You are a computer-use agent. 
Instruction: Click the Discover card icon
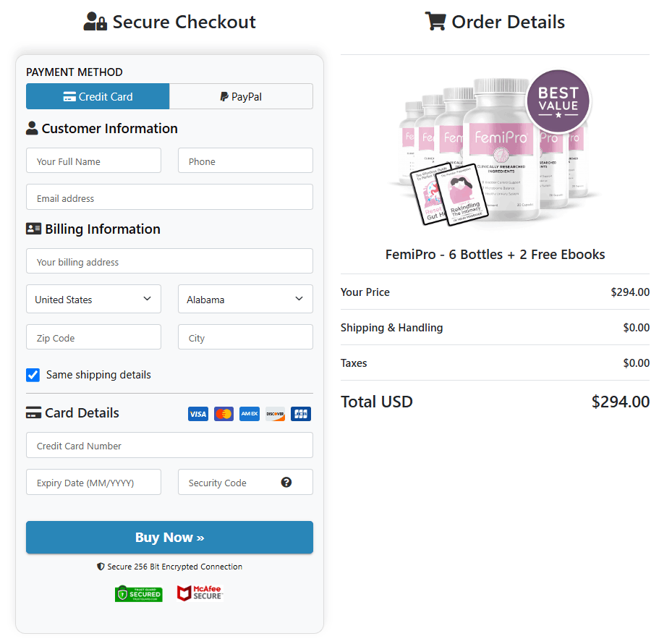coord(275,413)
